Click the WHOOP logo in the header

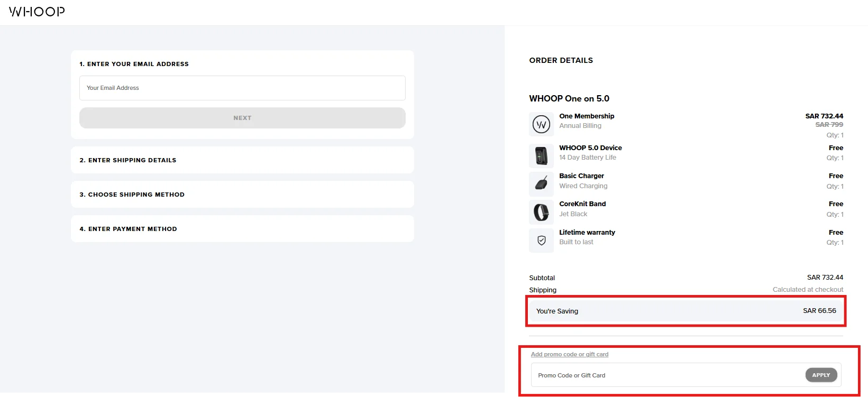click(x=37, y=12)
